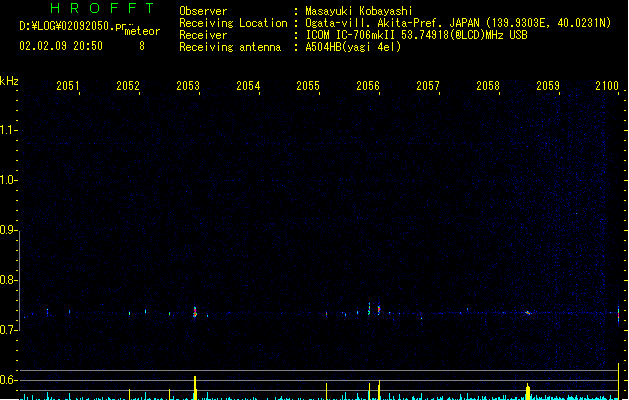This screenshot has height=400, width=629.
Task: Click the 2055 time axis label
Action: click(x=308, y=86)
